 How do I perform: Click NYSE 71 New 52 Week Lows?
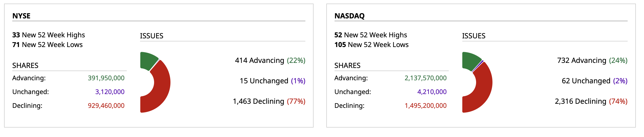coord(48,45)
